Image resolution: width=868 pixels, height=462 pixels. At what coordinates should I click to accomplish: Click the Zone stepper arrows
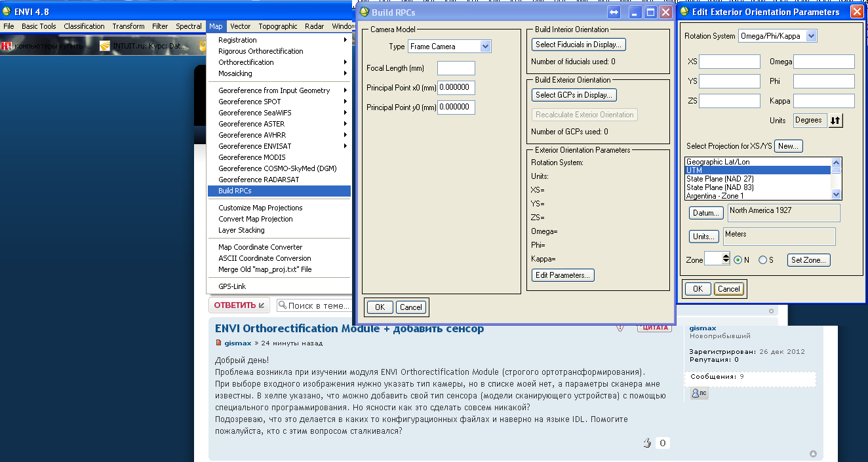click(726, 259)
